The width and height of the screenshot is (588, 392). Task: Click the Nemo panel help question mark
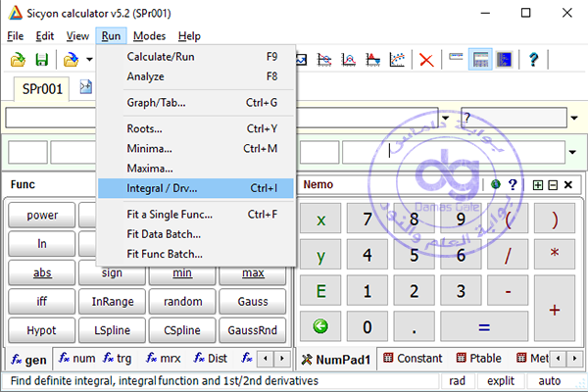click(x=513, y=184)
